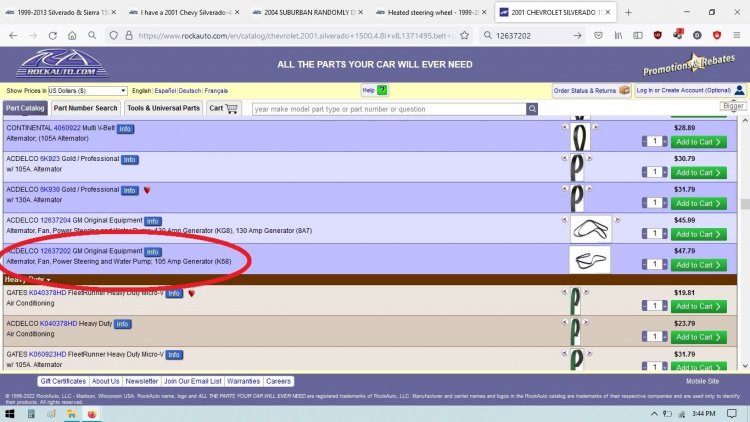This screenshot has height=422, width=750.
Task: Click the year make model search field
Action: click(389, 109)
